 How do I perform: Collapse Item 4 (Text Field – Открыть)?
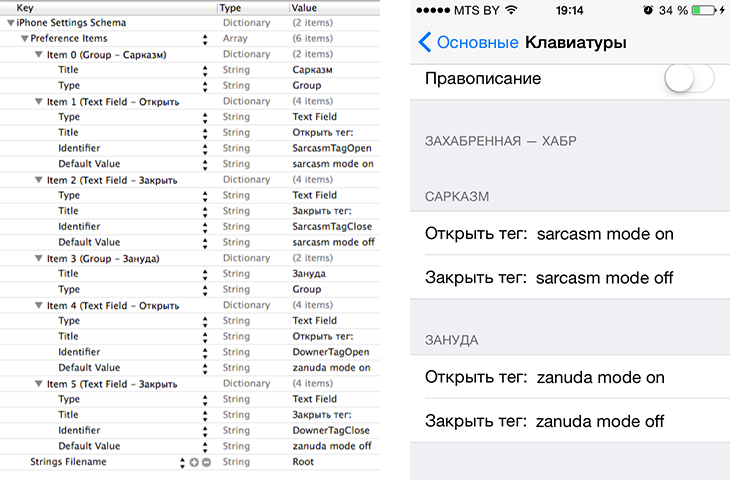(x=39, y=305)
